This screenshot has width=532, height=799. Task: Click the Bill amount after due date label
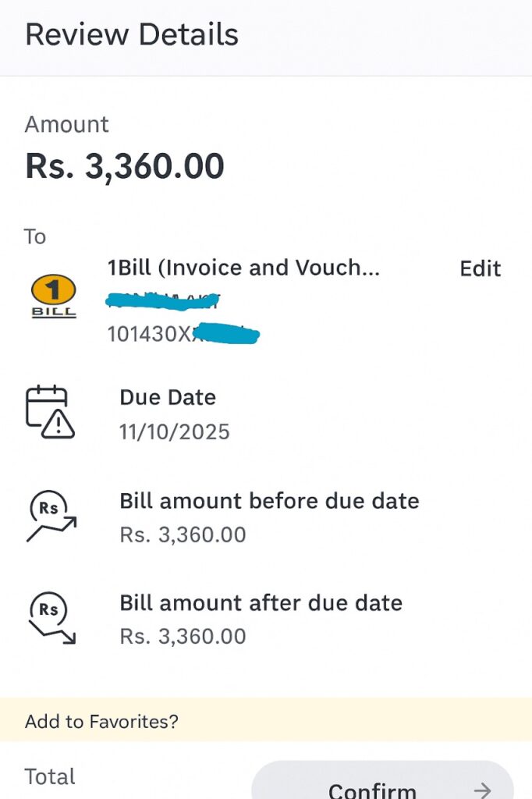coord(261,603)
